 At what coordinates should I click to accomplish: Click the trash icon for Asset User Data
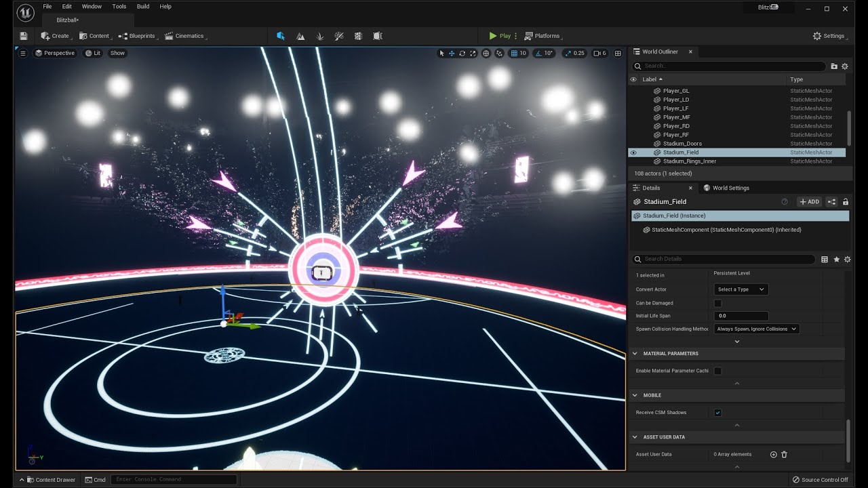click(x=785, y=454)
